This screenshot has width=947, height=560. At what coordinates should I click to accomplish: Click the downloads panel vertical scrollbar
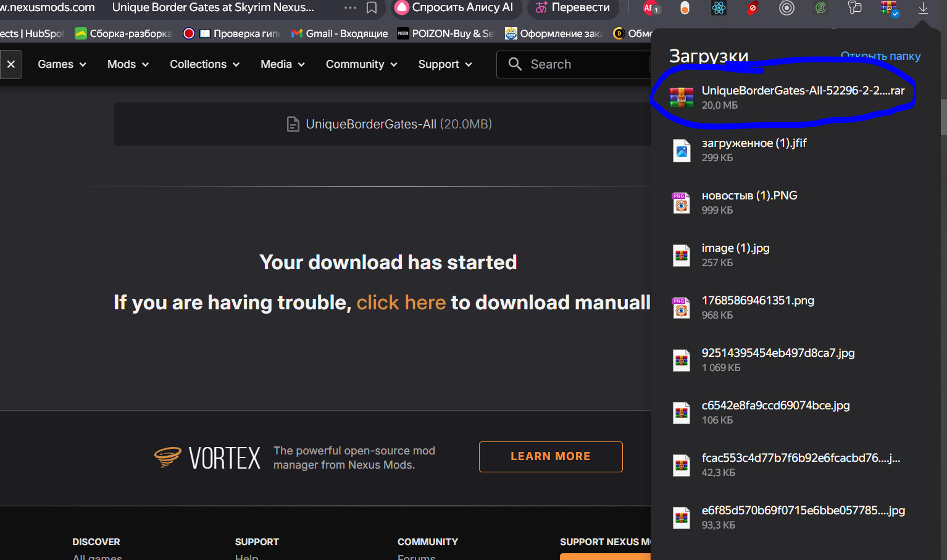point(943,116)
